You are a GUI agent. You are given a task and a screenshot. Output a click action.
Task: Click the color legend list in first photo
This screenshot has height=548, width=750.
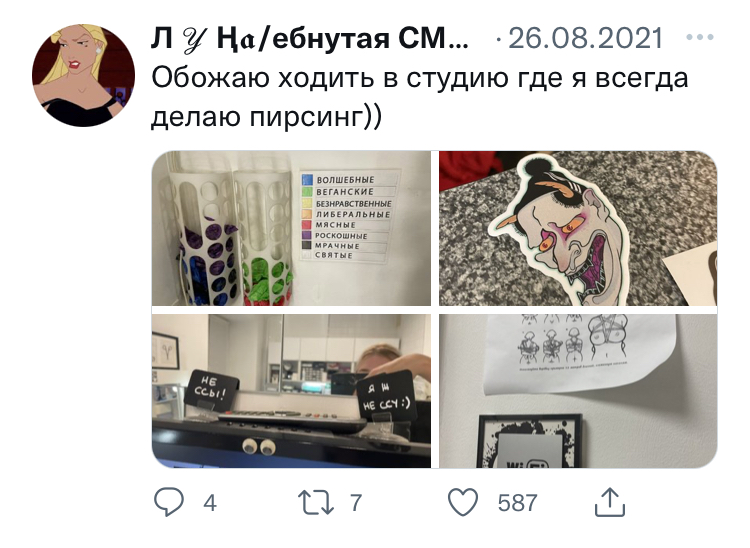point(349,217)
